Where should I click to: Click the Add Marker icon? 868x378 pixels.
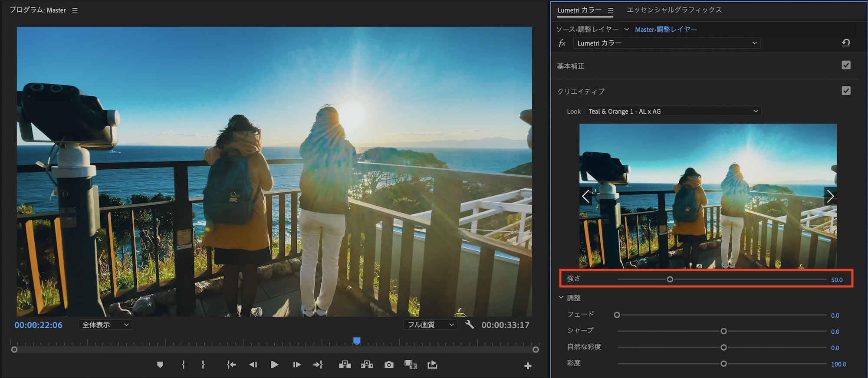[160, 365]
